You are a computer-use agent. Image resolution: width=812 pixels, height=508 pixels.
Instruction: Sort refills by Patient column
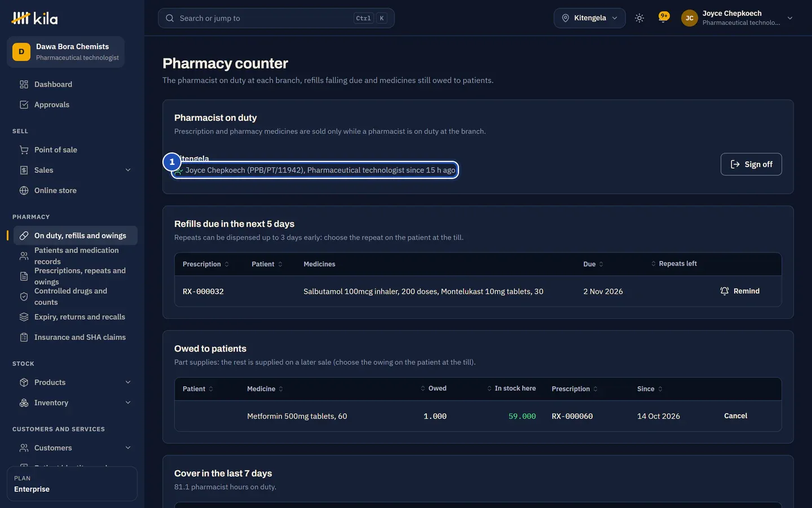(267, 264)
